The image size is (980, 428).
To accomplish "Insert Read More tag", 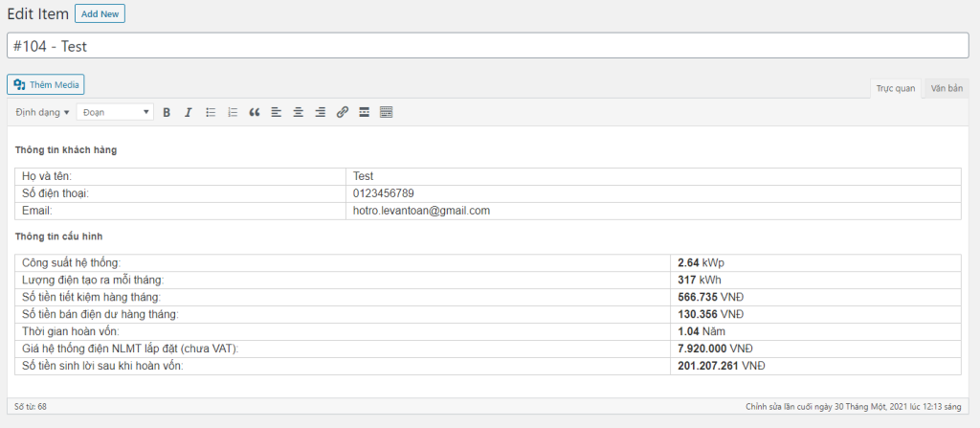I will coord(365,112).
